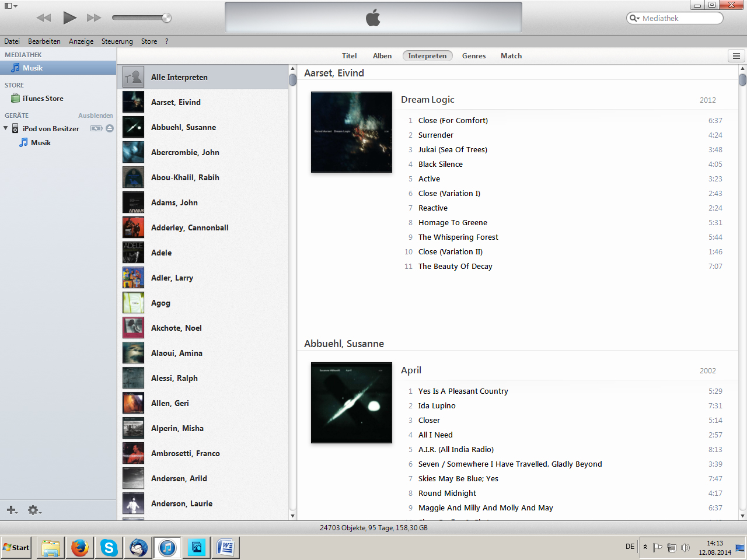Select Musik under Mediathek in sidebar
747x560 pixels.
click(x=58, y=68)
